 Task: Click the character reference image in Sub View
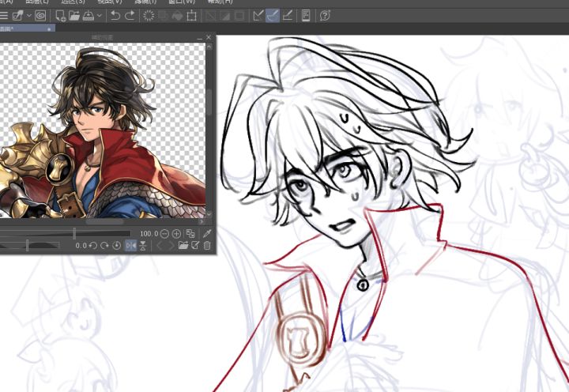[103, 130]
